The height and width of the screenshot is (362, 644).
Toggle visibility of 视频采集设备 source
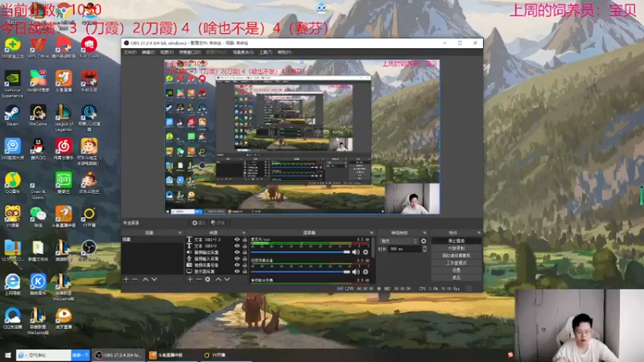(237, 265)
